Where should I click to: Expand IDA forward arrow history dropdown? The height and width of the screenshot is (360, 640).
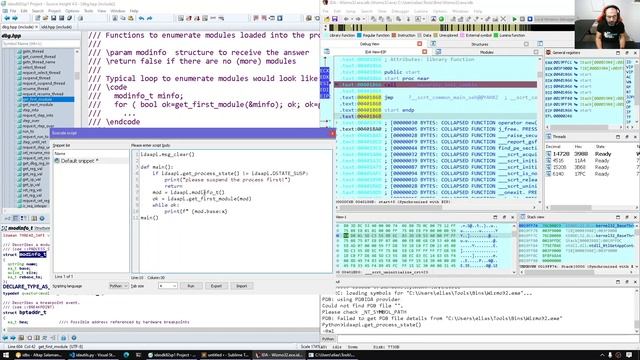click(363, 19)
